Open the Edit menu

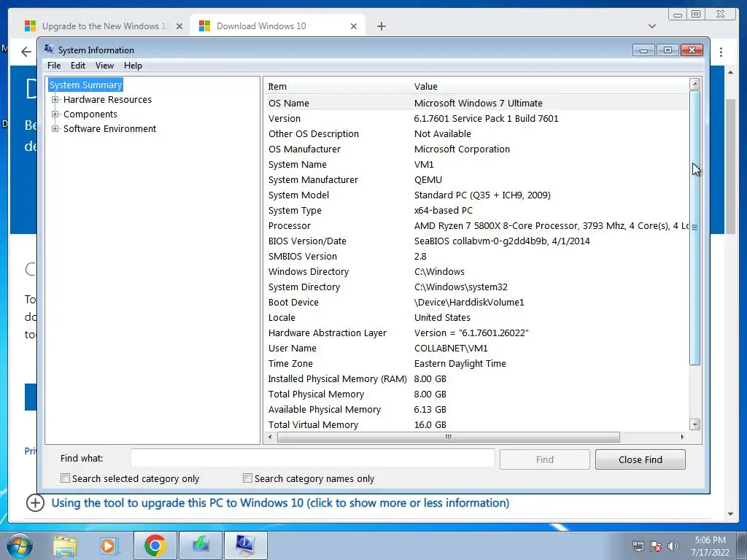(77, 66)
